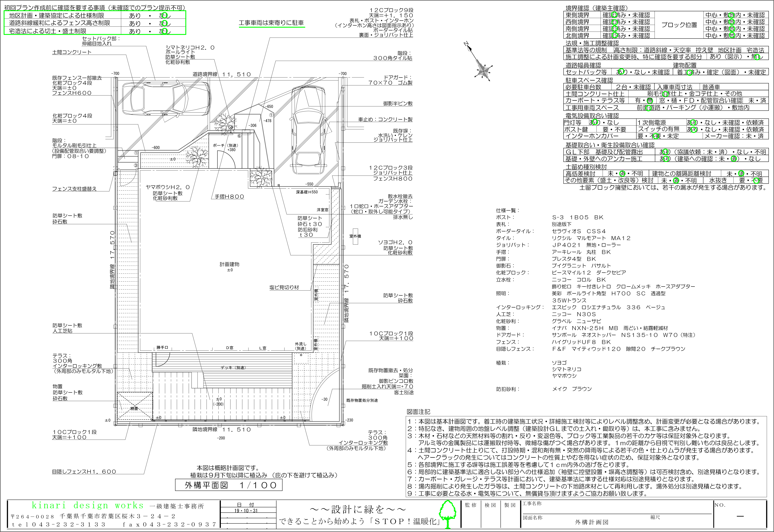774x532 pixels.
Task: Click the ブロック位置 cell
Action: pyautogui.click(x=679, y=25)
